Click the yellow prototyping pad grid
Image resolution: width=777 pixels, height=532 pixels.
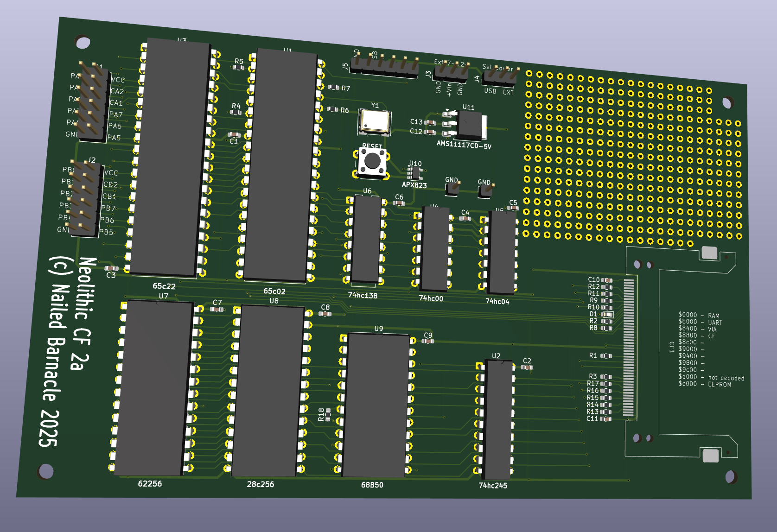tap(631, 158)
